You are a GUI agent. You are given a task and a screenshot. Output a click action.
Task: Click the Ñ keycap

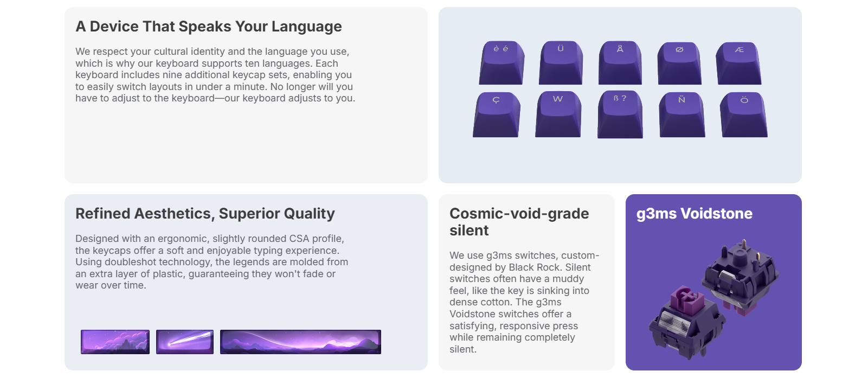pos(682,114)
